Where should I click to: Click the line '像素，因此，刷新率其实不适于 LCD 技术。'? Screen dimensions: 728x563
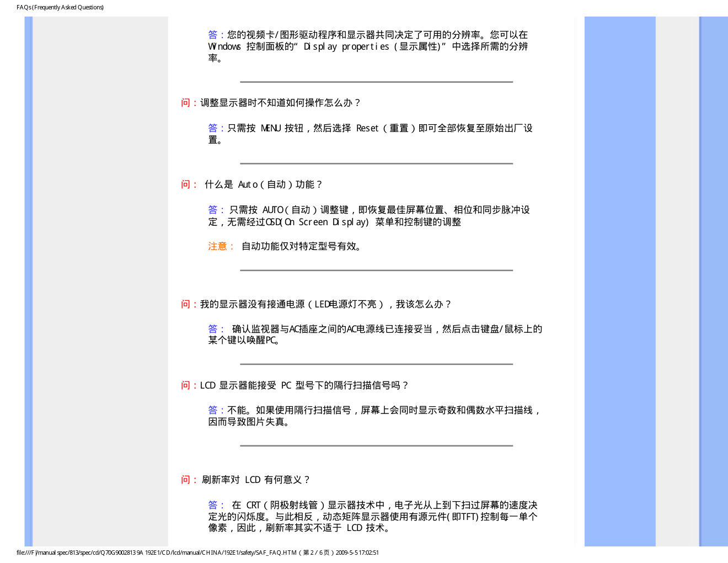pyautogui.click(x=301, y=528)
